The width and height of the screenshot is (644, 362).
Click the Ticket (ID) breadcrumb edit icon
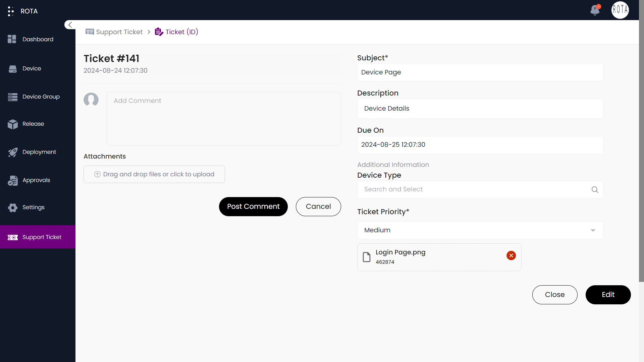(x=159, y=32)
